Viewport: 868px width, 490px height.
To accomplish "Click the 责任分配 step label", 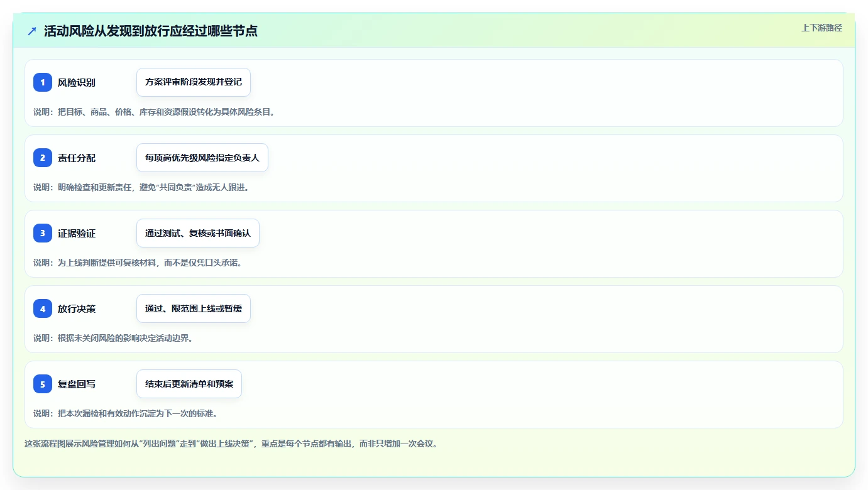I will pos(77,158).
